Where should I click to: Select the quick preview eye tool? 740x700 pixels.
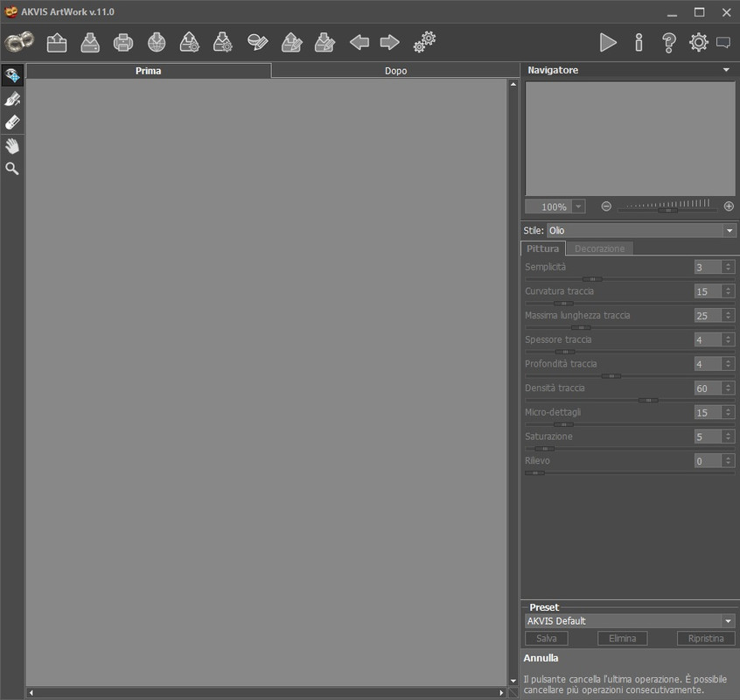coord(12,75)
